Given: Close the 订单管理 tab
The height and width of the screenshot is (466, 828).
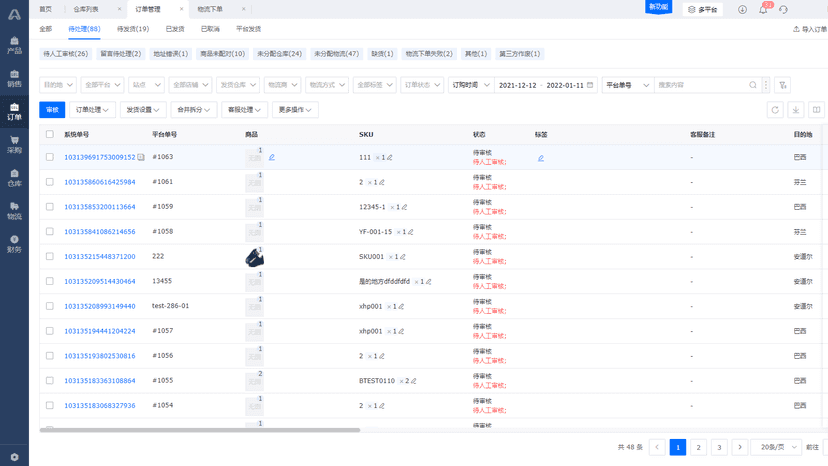Looking at the screenshot, I should click(x=181, y=10).
